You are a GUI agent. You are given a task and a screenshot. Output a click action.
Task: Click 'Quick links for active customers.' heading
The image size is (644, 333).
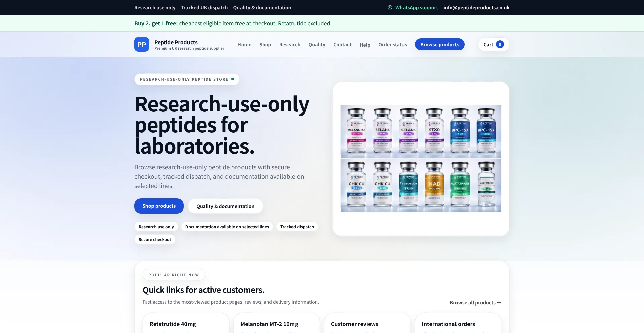(203, 290)
